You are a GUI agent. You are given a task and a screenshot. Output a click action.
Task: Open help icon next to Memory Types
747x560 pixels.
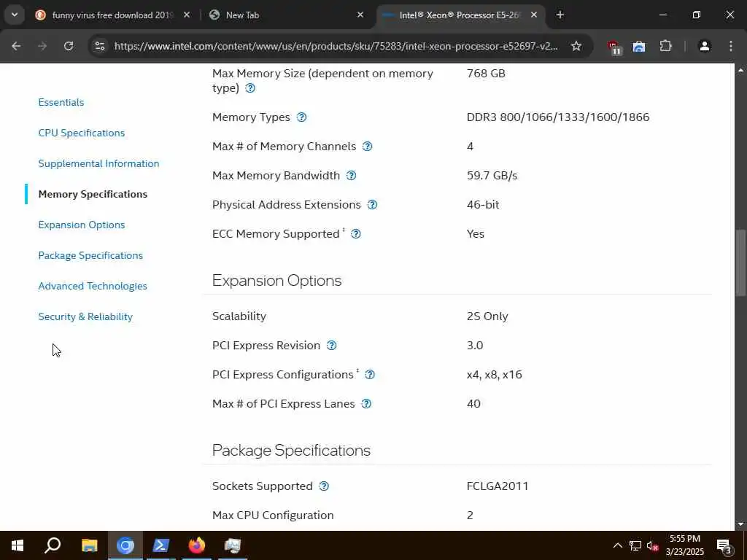coord(301,117)
